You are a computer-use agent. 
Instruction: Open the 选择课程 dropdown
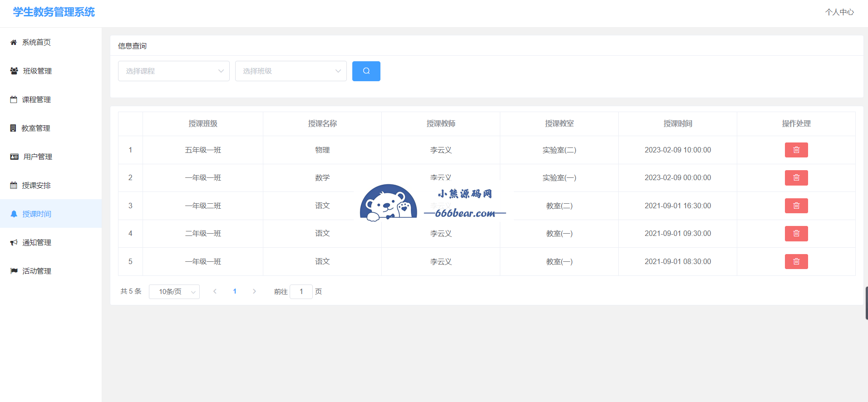(174, 71)
